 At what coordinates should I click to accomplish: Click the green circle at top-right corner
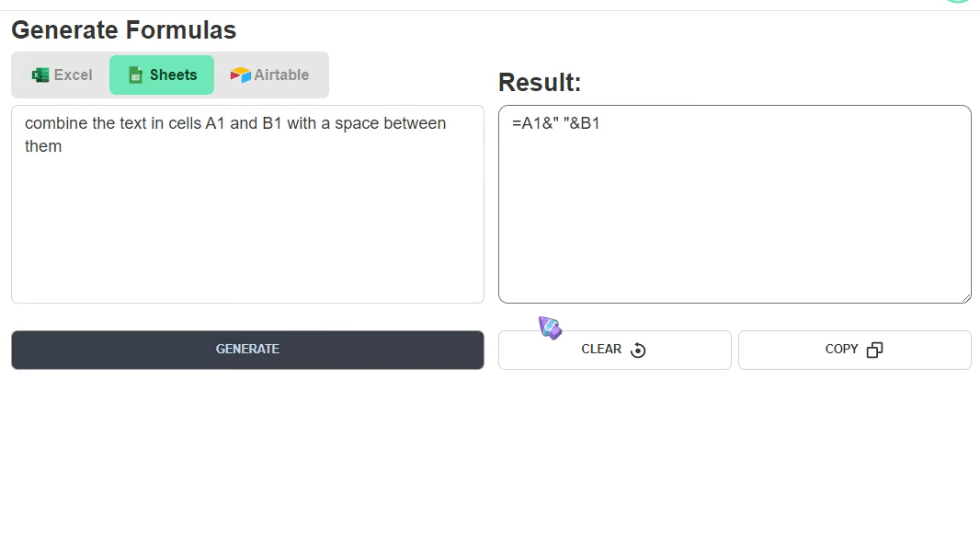(958, 1)
